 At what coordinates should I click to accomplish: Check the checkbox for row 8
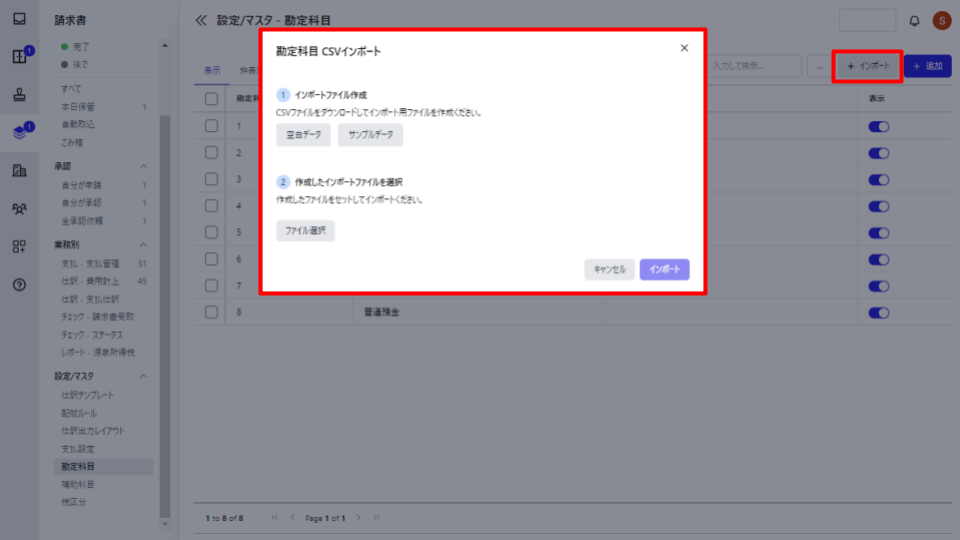coord(211,312)
